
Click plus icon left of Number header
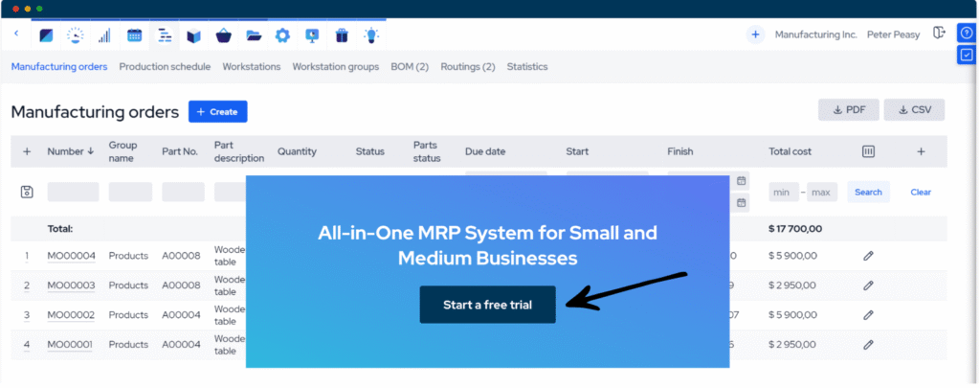[x=27, y=151]
